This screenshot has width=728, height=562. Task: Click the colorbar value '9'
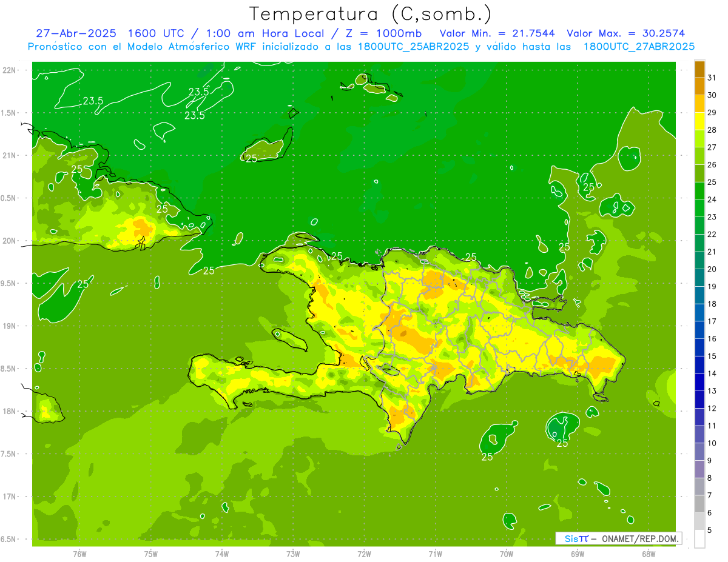(x=710, y=461)
